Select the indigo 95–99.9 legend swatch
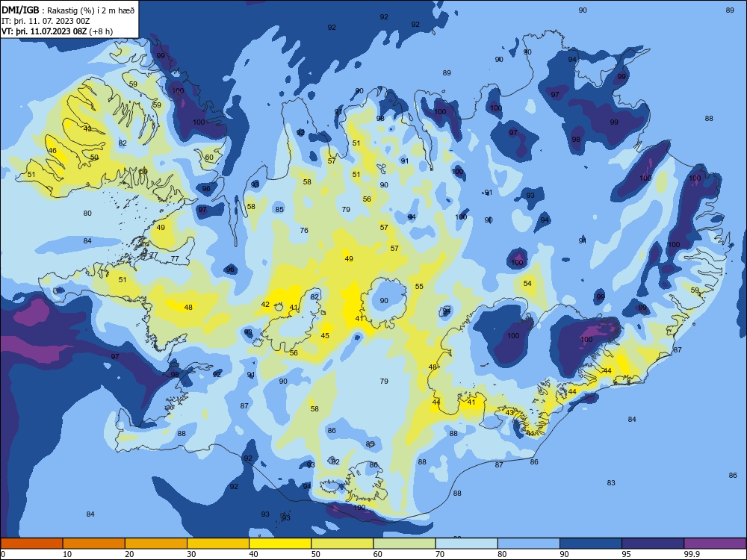Image resolution: width=747 pixels, height=560 pixels. point(653,544)
